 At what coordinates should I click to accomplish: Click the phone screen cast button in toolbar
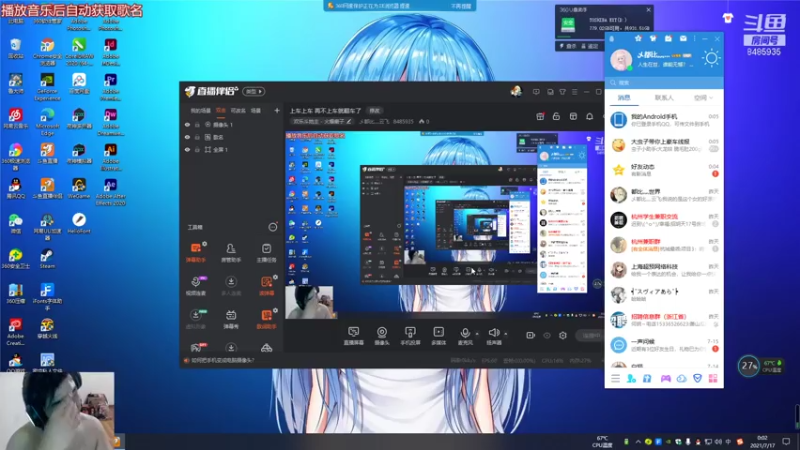tap(410, 336)
